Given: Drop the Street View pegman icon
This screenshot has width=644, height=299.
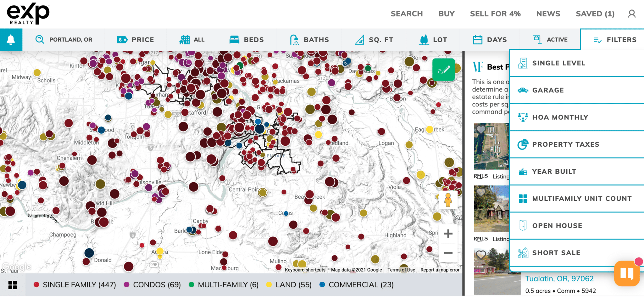Looking at the screenshot, I should coord(448,200).
